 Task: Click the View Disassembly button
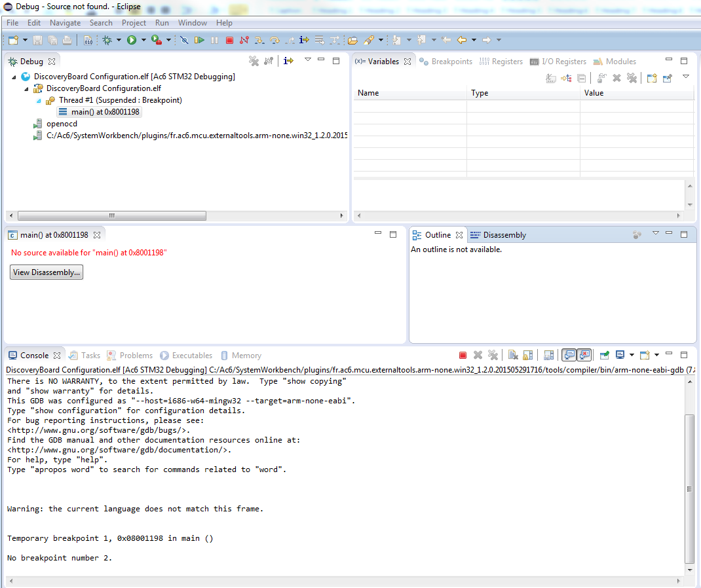(47, 272)
